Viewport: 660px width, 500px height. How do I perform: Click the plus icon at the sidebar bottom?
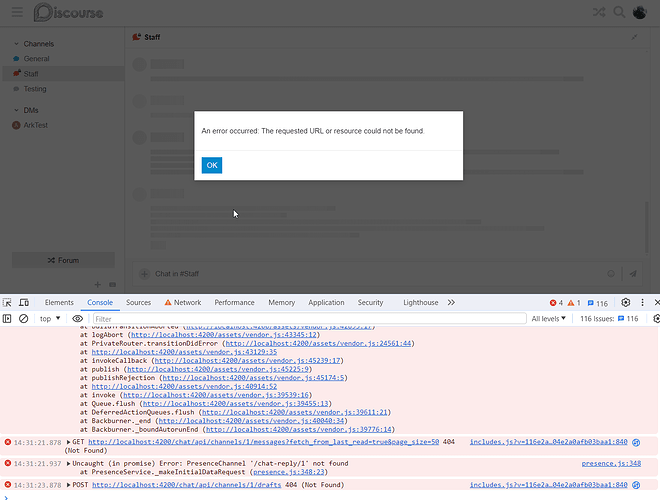[98, 285]
